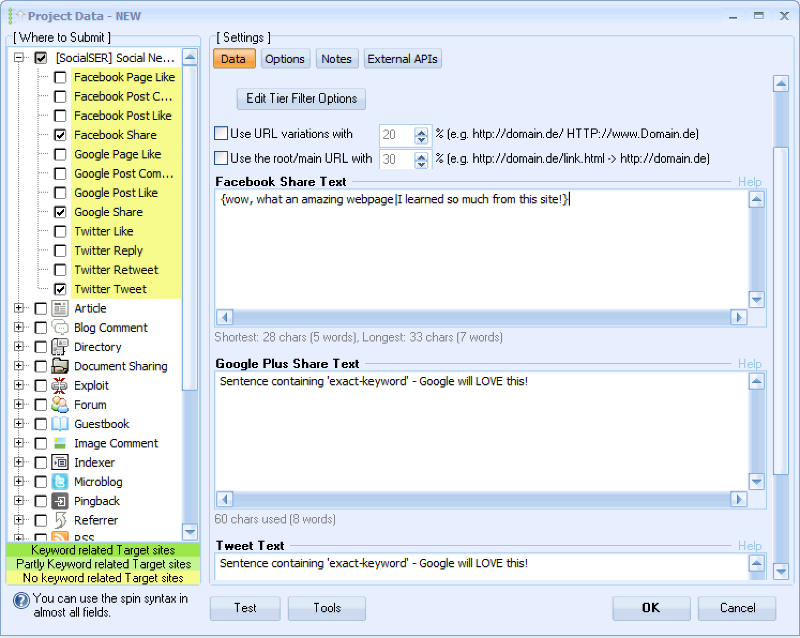
Task: Decrease root URL percent spinner
Action: click(421, 164)
